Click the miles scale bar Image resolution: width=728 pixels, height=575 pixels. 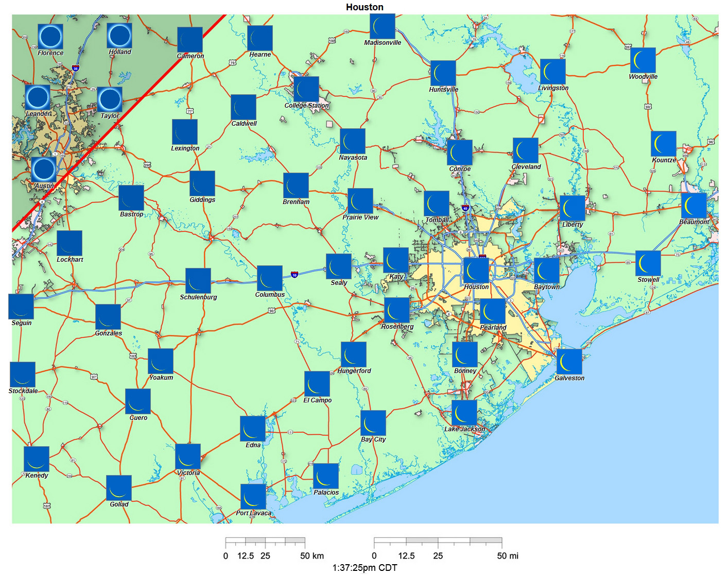(x=438, y=540)
